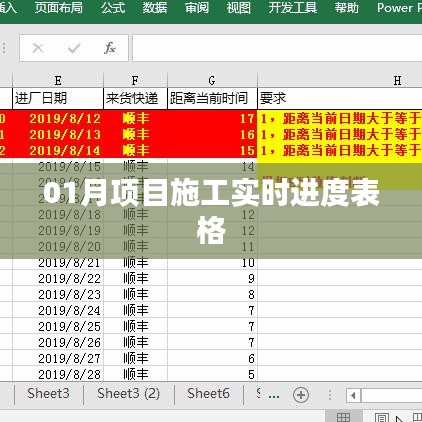Select the red cell with value 15
The width and height of the screenshot is (422, 422).
pyautogui.click(x=212, y=150)
